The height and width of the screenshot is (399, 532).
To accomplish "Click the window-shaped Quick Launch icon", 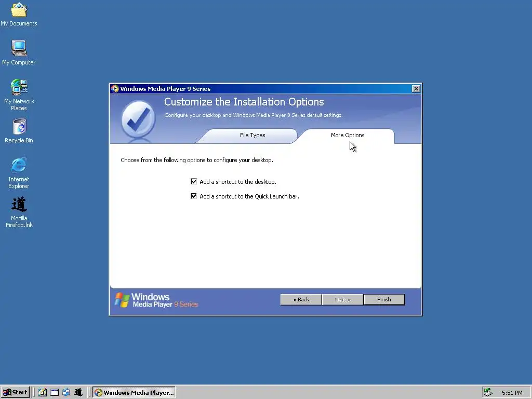I will click(x=55, y=393).
